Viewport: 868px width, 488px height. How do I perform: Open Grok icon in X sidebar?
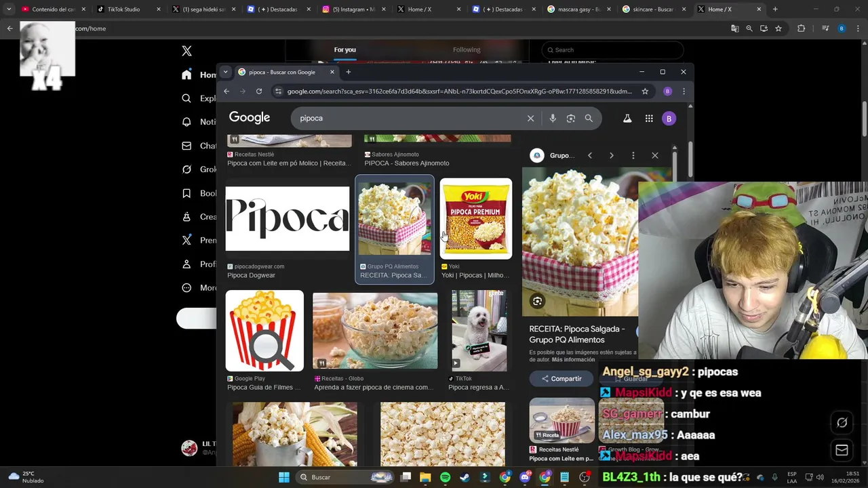point(186,169)
